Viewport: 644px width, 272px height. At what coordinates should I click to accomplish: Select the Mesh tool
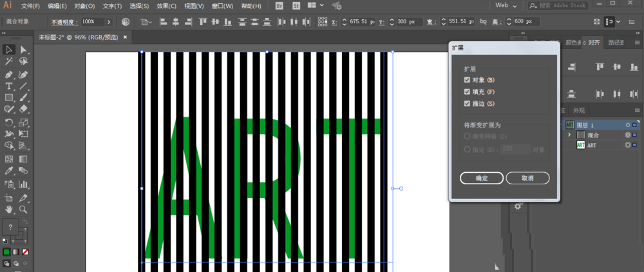(9, 159)
